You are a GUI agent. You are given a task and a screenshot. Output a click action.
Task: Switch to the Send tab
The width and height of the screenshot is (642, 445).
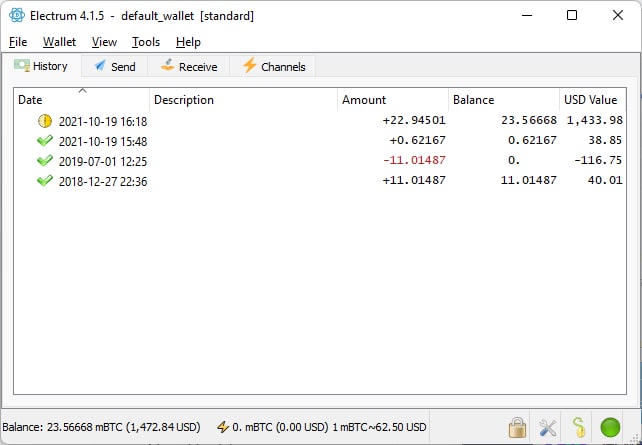[115, 67]
